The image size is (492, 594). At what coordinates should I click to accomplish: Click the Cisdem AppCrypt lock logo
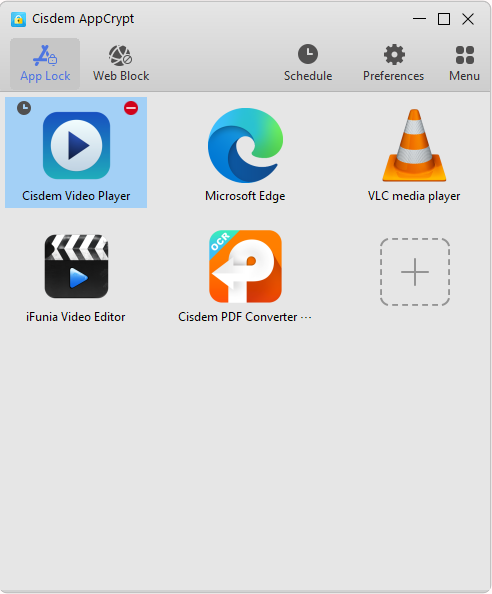[x=18, y=19]
